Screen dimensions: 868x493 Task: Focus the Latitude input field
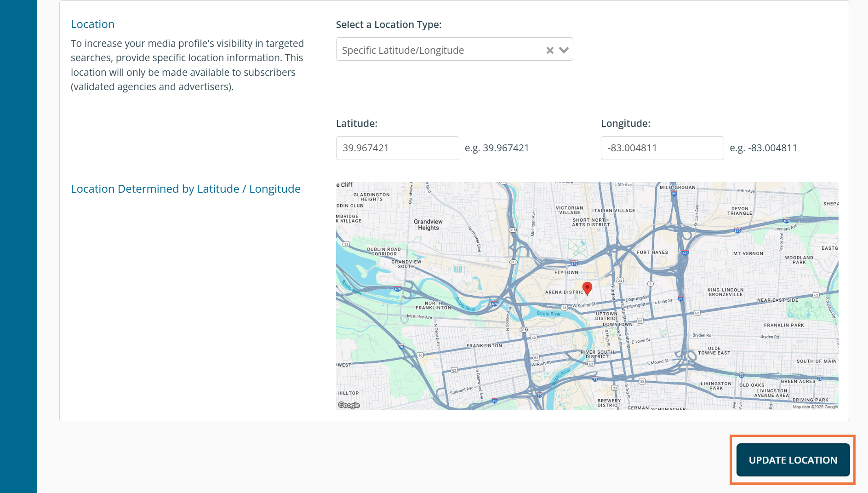[397, 148]
